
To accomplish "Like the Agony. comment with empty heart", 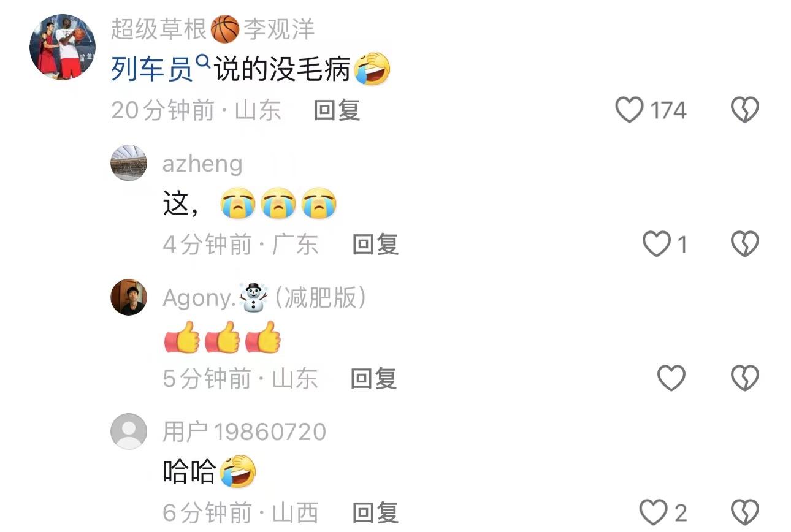I will click(671, 378).
